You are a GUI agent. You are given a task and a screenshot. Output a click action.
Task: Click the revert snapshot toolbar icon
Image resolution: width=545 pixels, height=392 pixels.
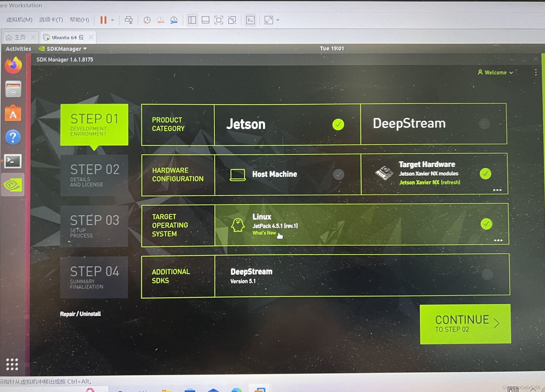click(160, 20)
